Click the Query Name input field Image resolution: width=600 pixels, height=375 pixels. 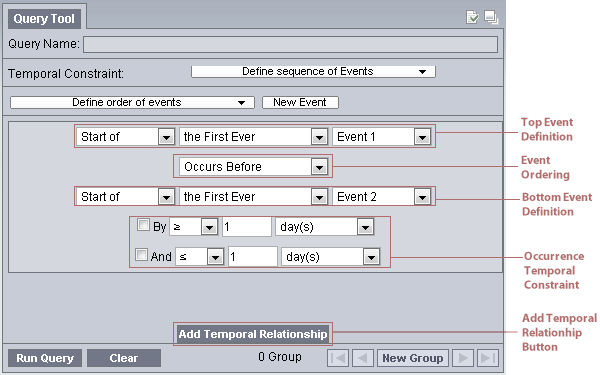(290, 44)
